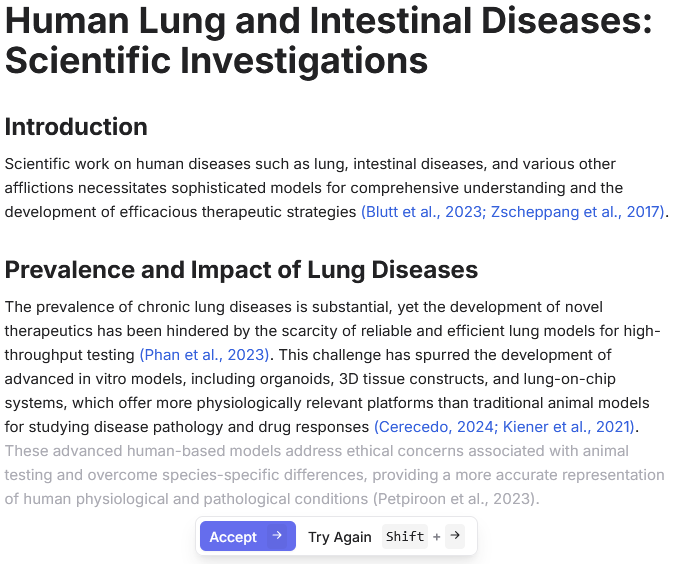Place cursor in the Introduction heading
The height and width of the screenshot is (564, 677).
76,127
